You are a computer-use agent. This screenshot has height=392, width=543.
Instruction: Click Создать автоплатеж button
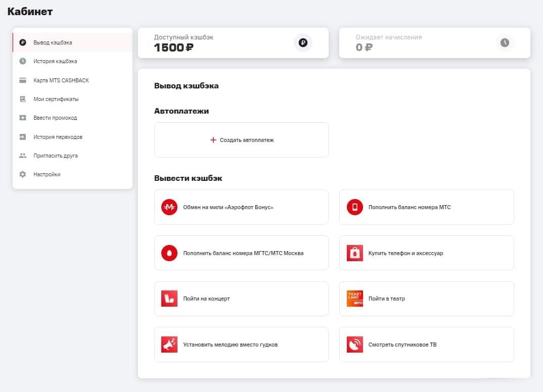tap(241, 140)
